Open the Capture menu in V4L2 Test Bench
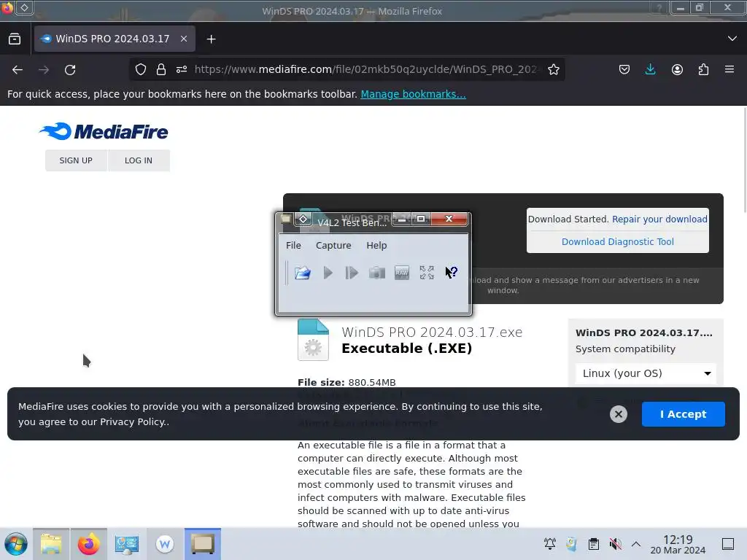747x560 pixels. [x=333, y=245]
